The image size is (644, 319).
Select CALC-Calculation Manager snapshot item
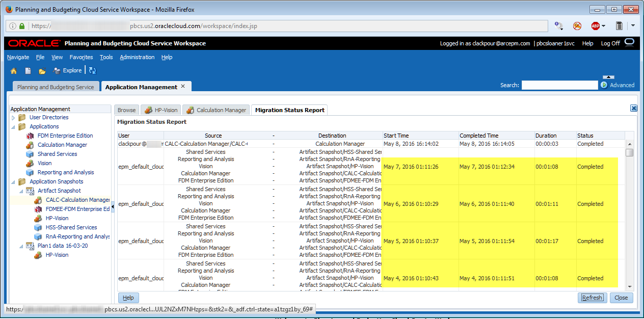pos(78,200)
